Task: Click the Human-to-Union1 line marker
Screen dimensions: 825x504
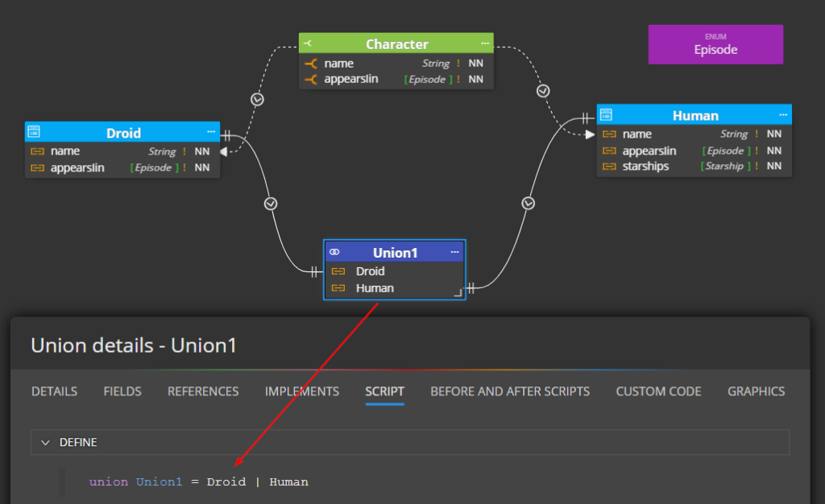Action: 529,203
